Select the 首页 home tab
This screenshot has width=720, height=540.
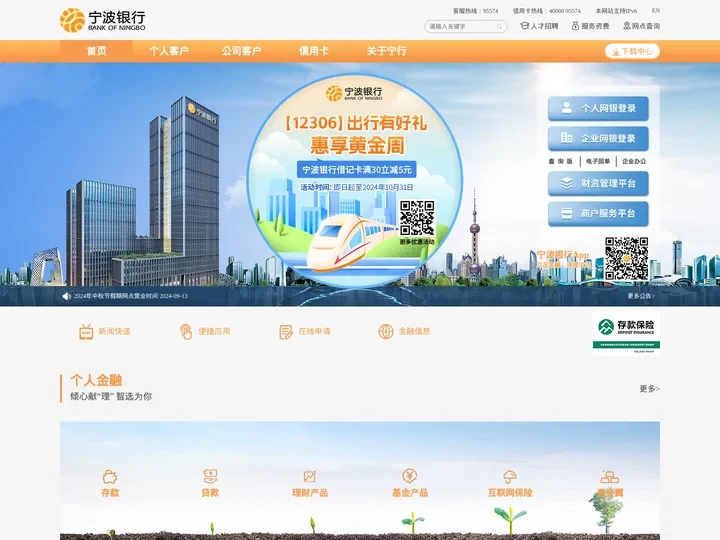click(96, 51)
